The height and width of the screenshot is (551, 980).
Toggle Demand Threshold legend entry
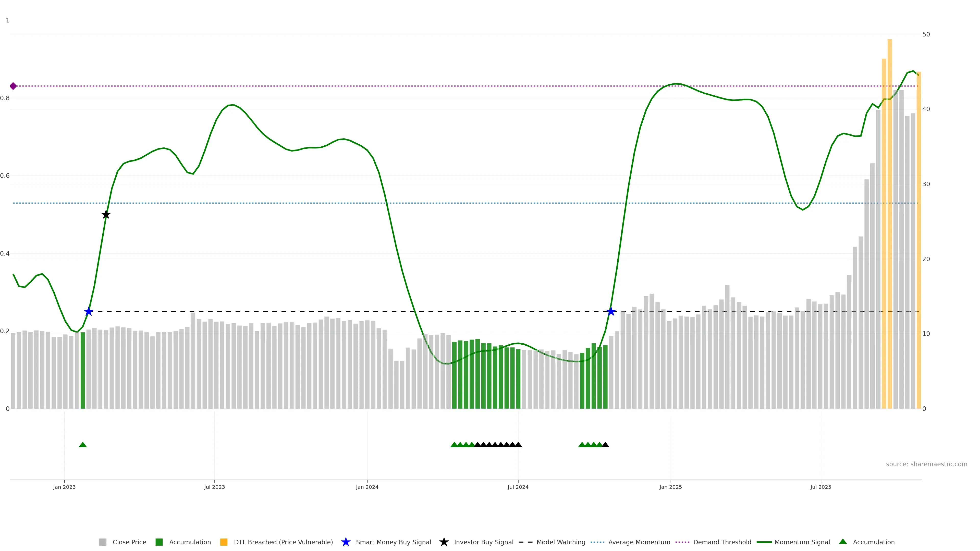722,542
